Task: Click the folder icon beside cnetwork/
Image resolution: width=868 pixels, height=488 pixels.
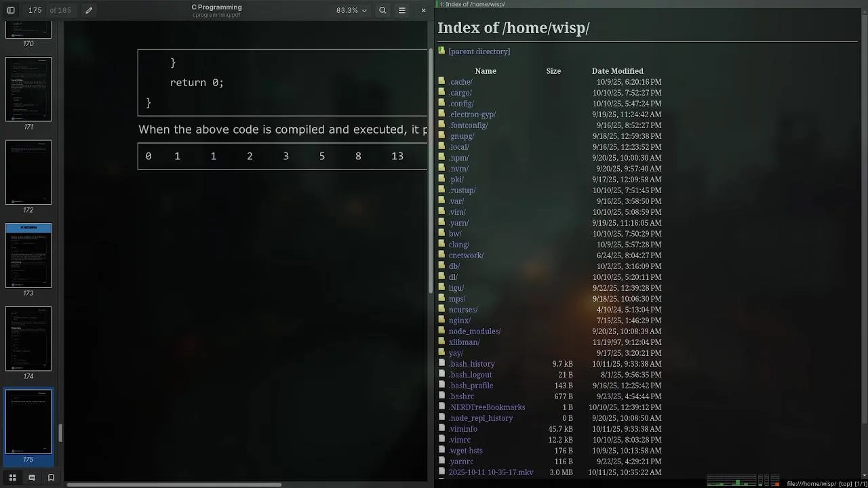Action: point(441,255)
